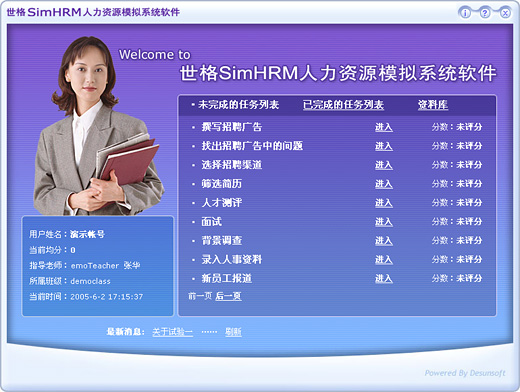Click 进入 for 背景调查
This screenshot has width=520, height=392.
(x=384, y=241)
